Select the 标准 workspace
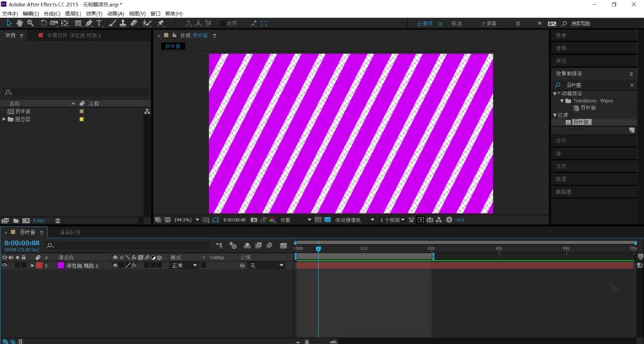The height and width of the screenshot is (344, 644). [457, 23]
